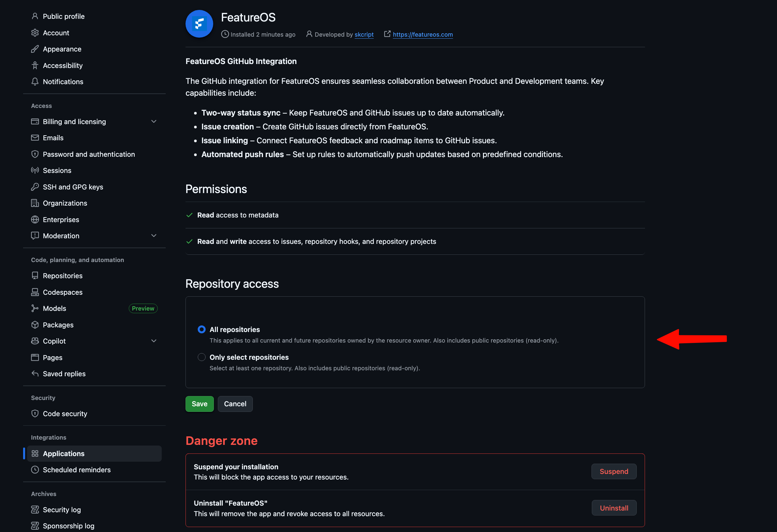
Task: Click the Uninstall button in Danger zone
Action: 614,508
